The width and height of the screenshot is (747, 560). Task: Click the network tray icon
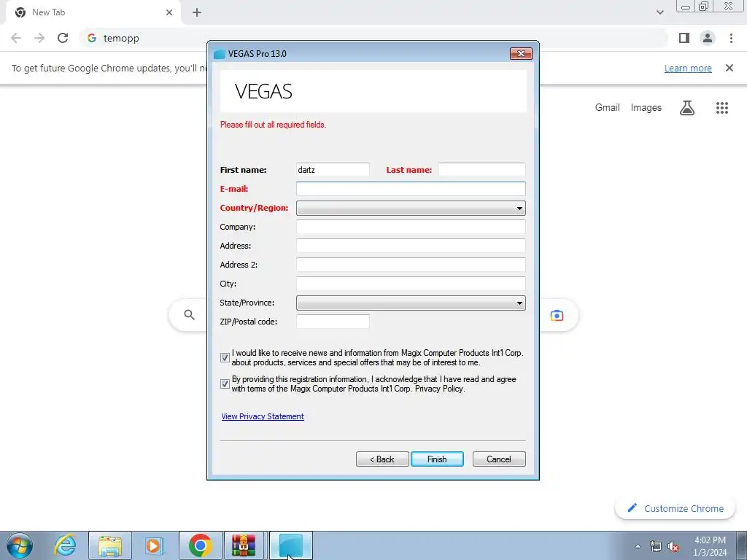[x=656, y=546]
